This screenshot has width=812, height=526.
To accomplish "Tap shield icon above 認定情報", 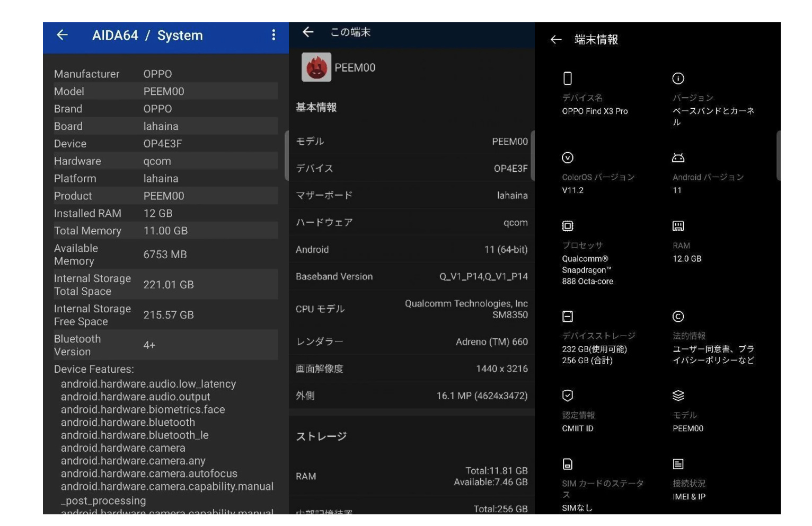I will pos(568,396).
